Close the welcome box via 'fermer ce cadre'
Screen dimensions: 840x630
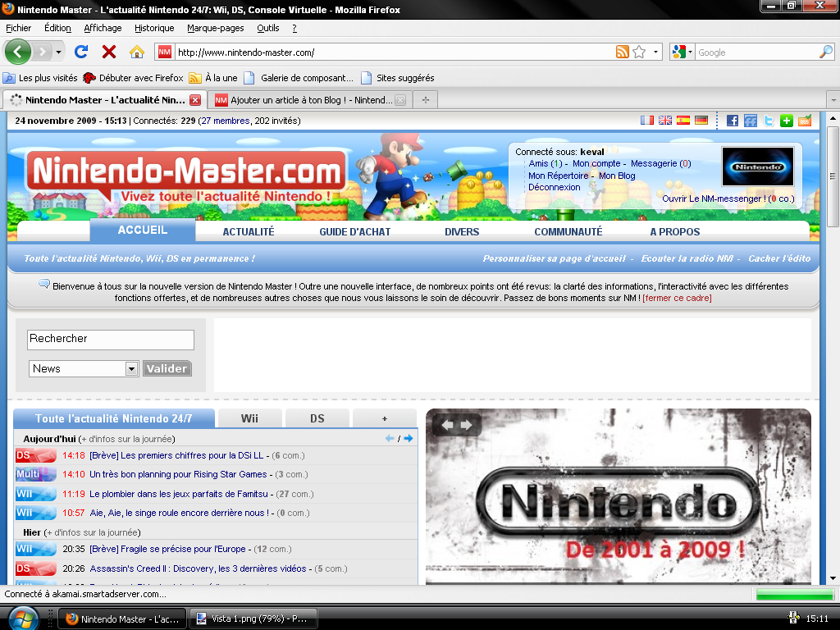[x=677, y=298]
